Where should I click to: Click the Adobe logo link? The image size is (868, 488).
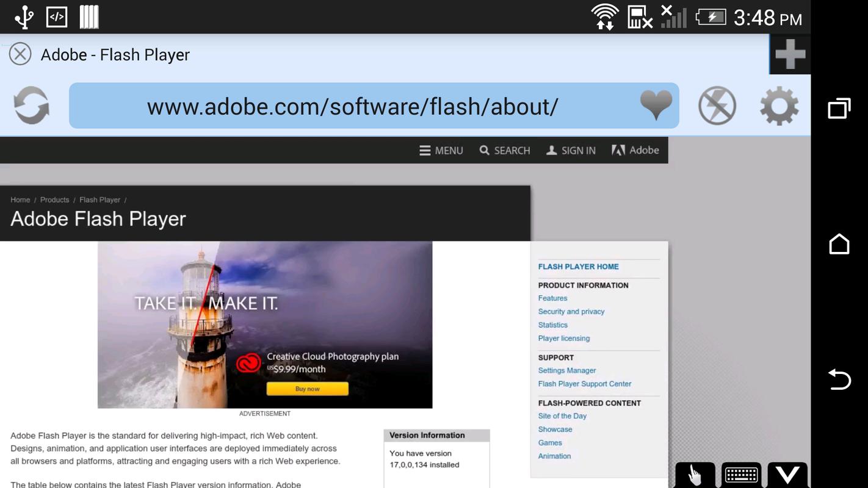tap(635, 150)
